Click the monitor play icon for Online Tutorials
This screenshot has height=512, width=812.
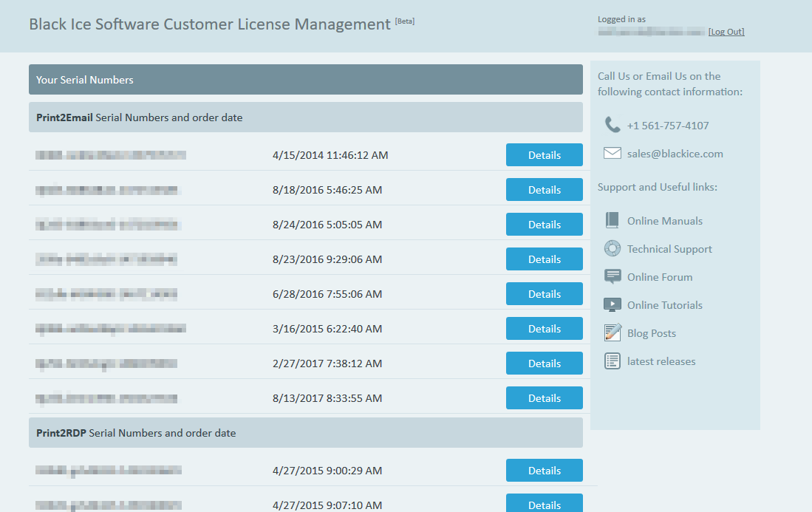612,304
